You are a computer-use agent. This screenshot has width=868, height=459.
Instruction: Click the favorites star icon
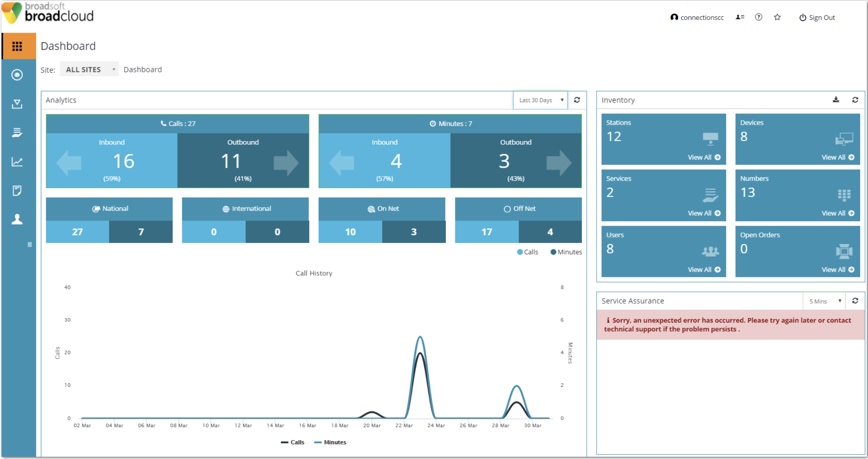pyautogui.click(x=777, y=17)
